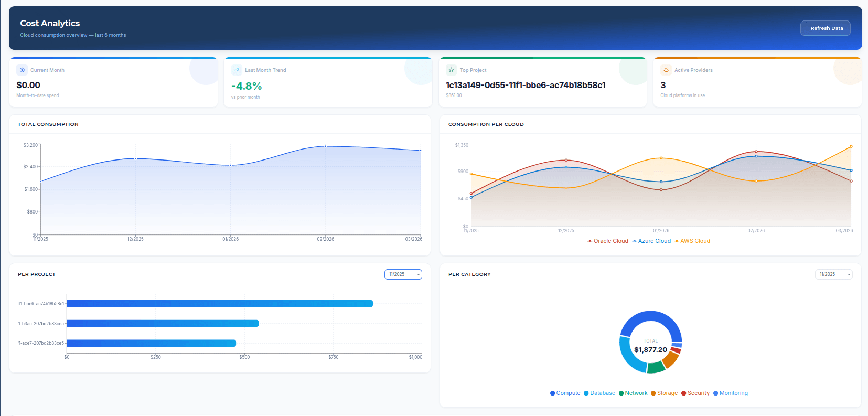Click the Month-to-date spend caption
The height and width of the screenshot is (416, 868).
click(38, 95)
